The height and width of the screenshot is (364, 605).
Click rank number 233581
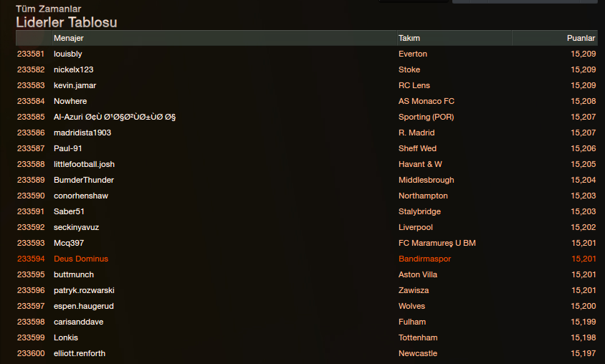pyautogui.click(x=31, y=54)
